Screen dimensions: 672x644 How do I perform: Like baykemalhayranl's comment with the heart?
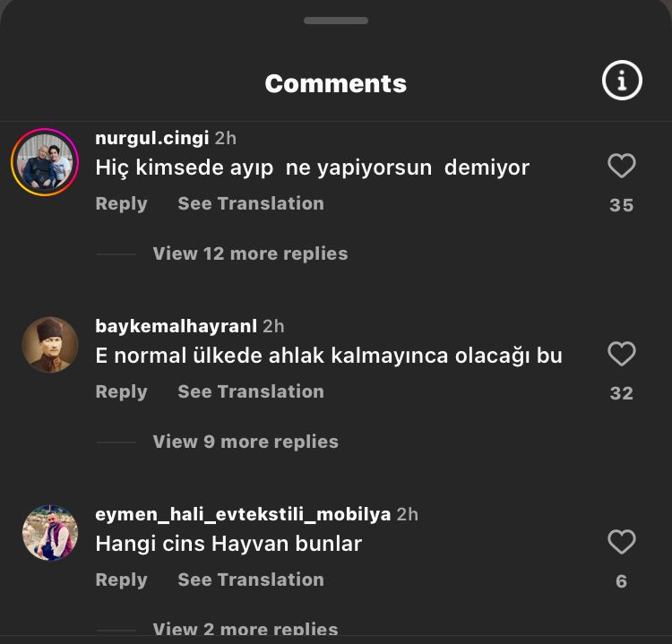click(622, 354)
